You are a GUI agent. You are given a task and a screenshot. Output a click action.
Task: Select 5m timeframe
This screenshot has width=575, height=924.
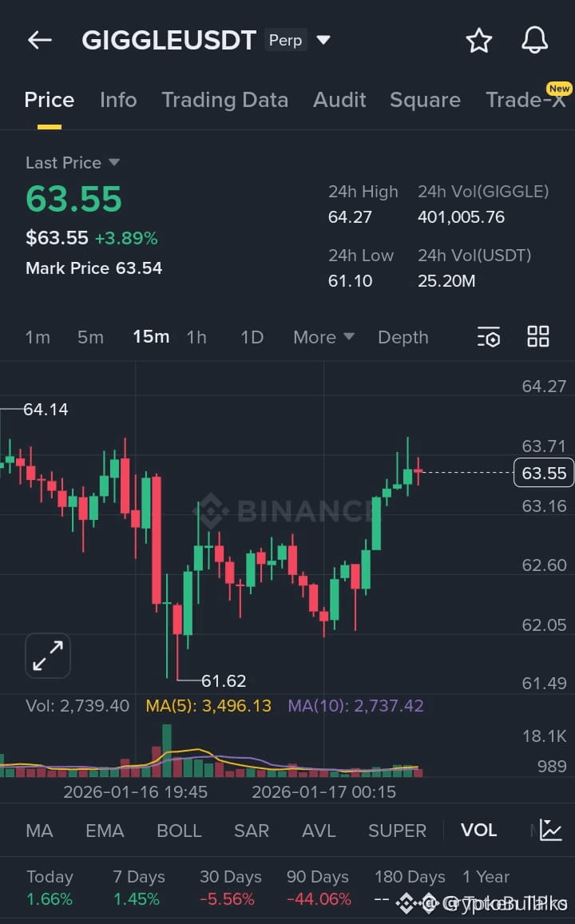[x=91, y=337]
